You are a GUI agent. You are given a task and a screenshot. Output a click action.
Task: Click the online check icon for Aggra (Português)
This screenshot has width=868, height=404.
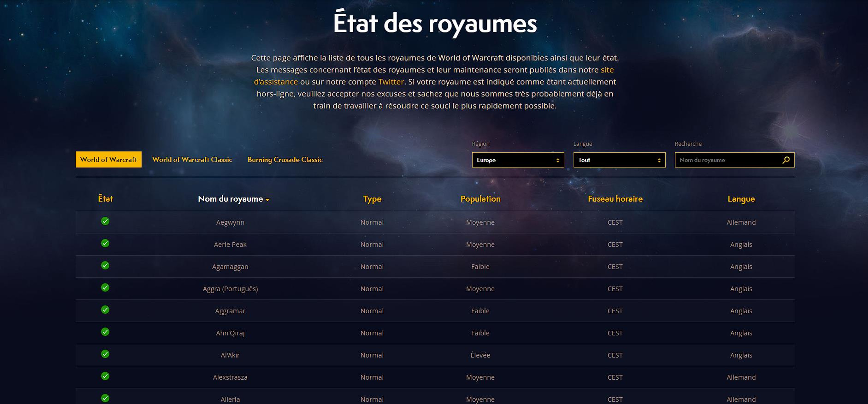tap(105, 288)
